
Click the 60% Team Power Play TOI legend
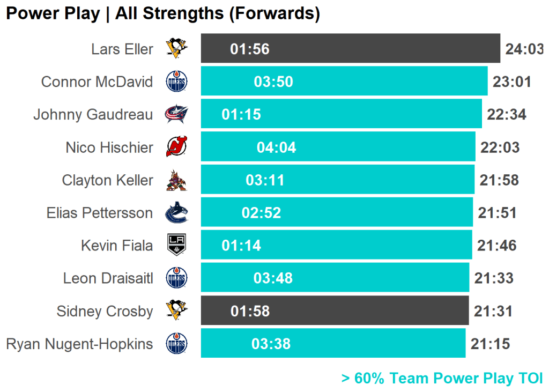point(442,379)
